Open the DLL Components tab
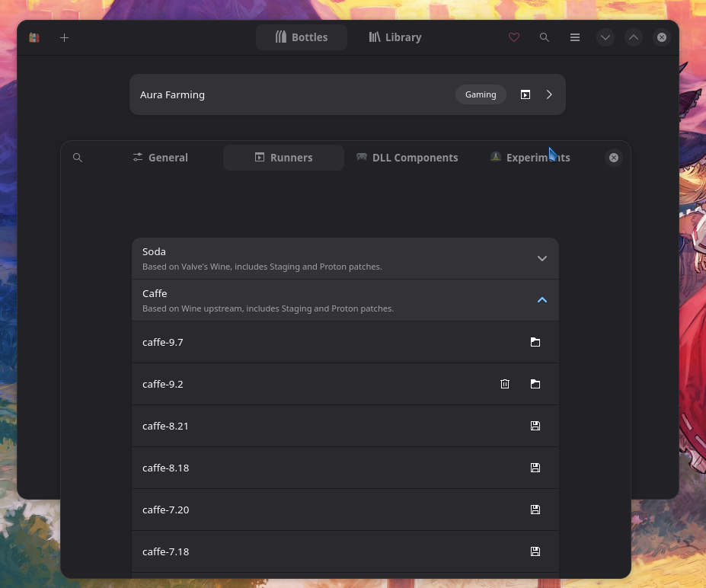This screenshot has height=588, width=706. (x=407, y=158)
